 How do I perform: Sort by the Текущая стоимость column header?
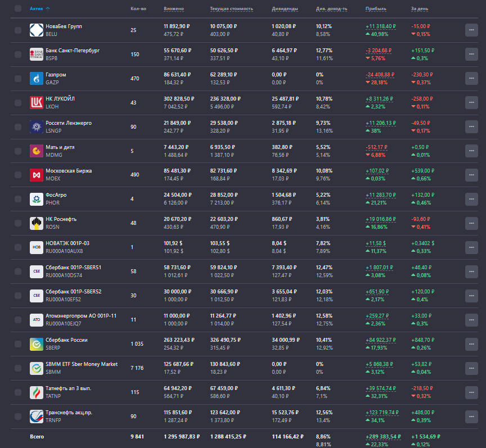click(x=232, y=8)
